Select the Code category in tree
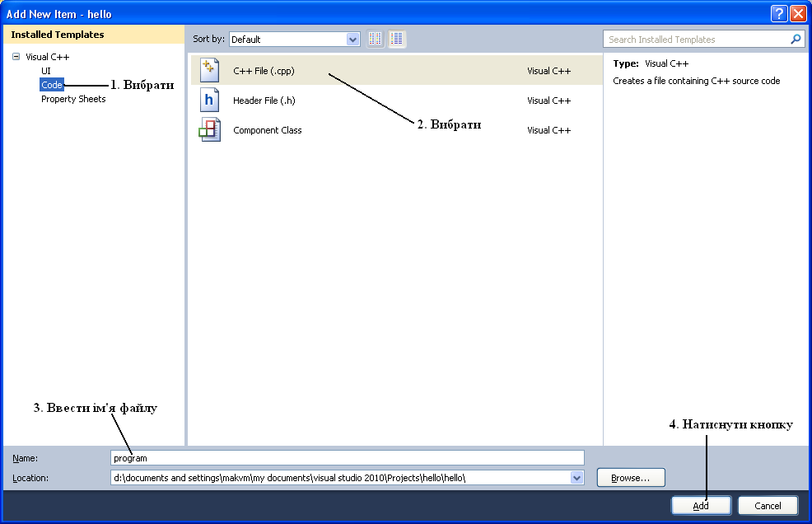The width and height of the screenshot is (812, 524). pos(52,85)
